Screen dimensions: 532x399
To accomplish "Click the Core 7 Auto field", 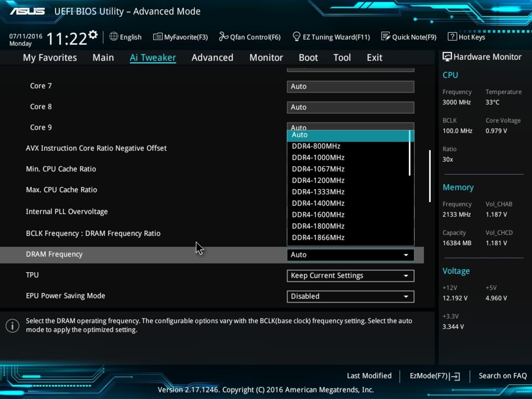I will (350, 86).
